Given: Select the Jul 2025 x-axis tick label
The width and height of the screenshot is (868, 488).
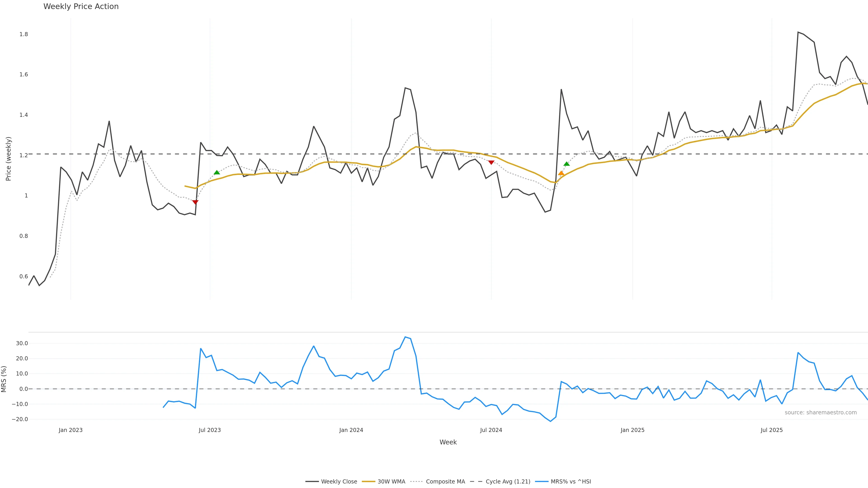Looking at the screenshot, I should 772,430.
